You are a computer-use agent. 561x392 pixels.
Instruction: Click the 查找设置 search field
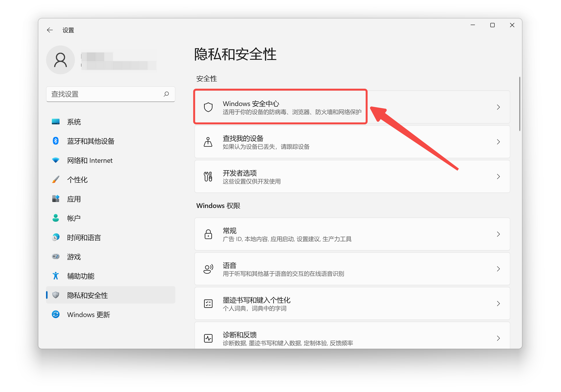111,94
